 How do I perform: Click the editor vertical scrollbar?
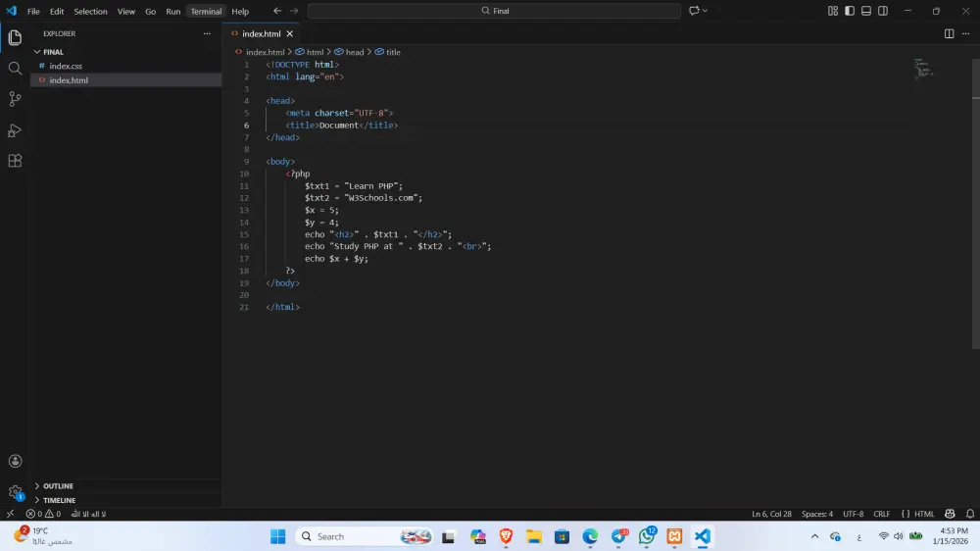click(976, 203)
